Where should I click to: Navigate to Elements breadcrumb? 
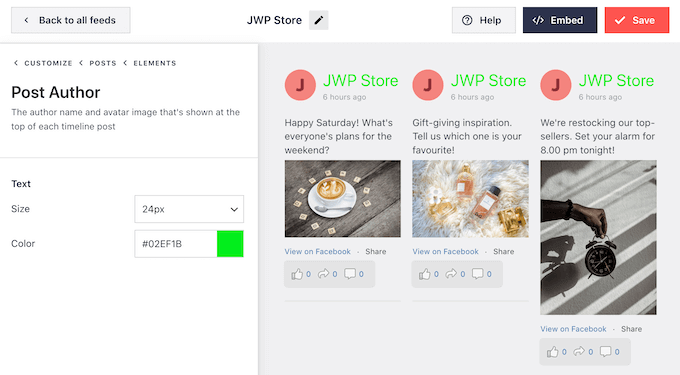click(x=155, y=63)
